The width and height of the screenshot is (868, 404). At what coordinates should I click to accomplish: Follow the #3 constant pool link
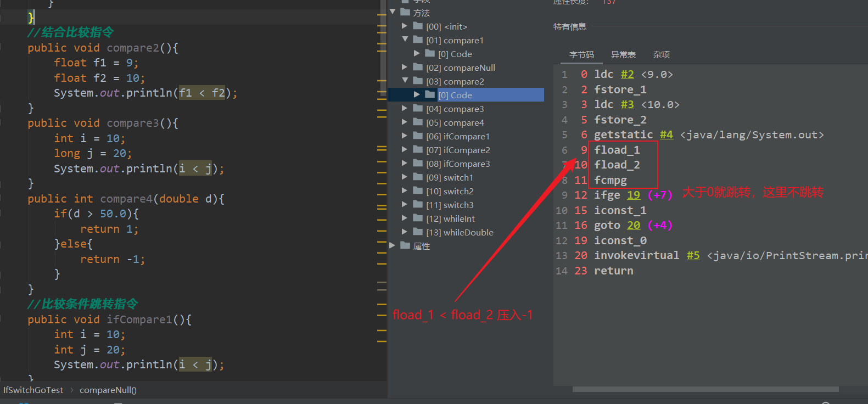(628, 105)
